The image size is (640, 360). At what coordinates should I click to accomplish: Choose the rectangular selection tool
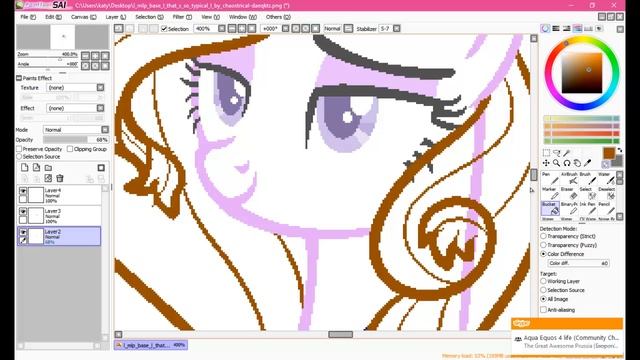pyautogui.click(x=546, y=153)
